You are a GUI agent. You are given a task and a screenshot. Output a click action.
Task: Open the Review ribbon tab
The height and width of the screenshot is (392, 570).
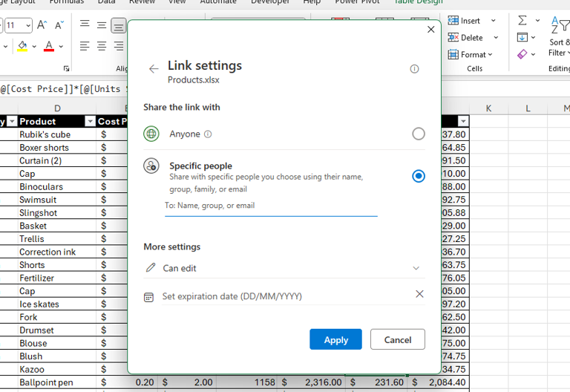142,1
